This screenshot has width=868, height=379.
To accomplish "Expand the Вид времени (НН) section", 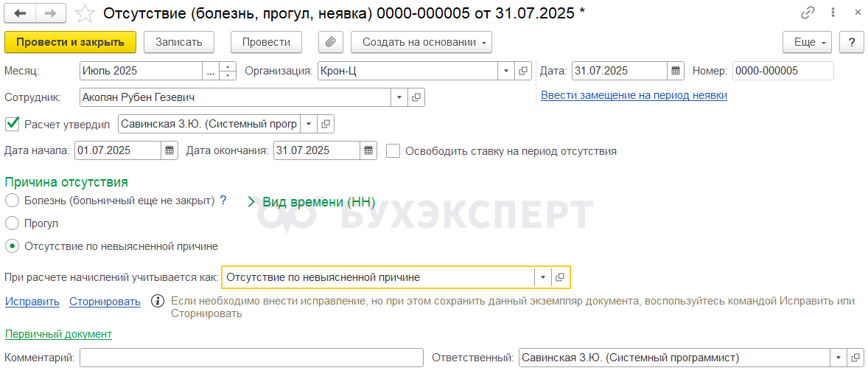I will click(312, 202).
